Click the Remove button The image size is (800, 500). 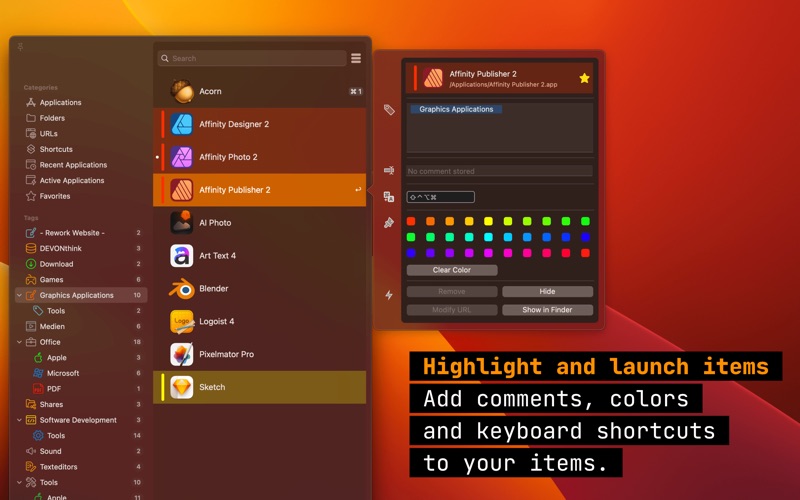click(x=452, y=291)
